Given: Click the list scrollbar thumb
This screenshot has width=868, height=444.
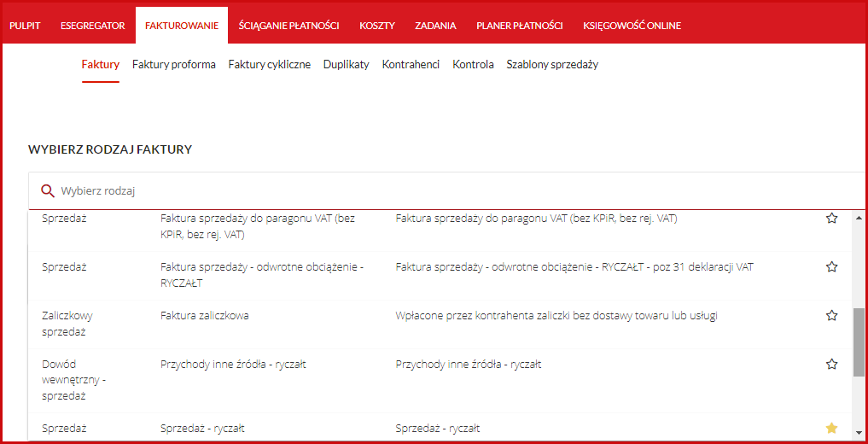Looking at the screenshot, I should point(859,342).
